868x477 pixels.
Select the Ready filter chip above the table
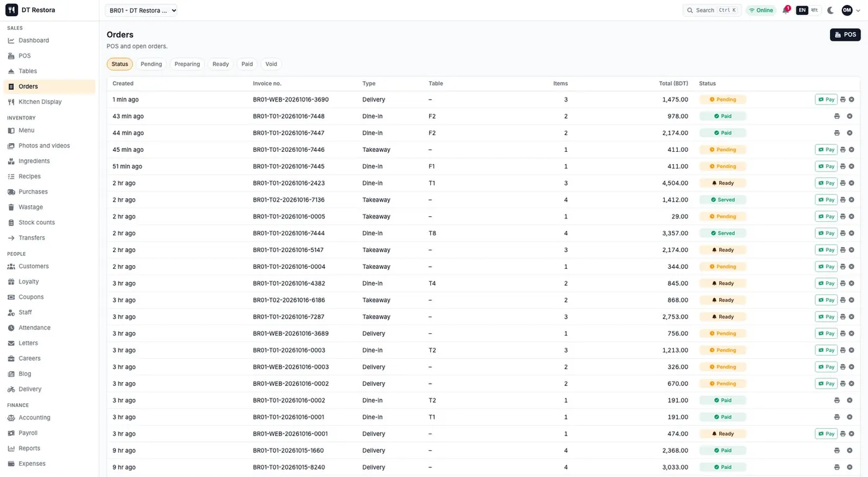pos(221,64)
